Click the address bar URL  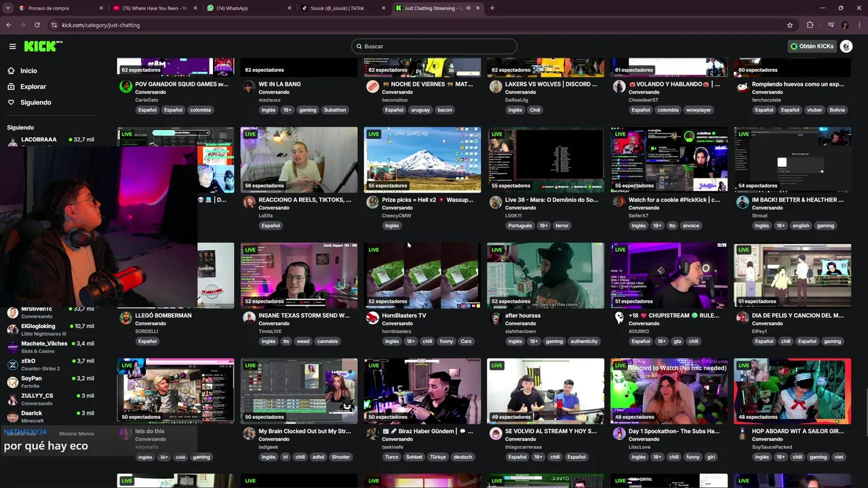(100, 25)
